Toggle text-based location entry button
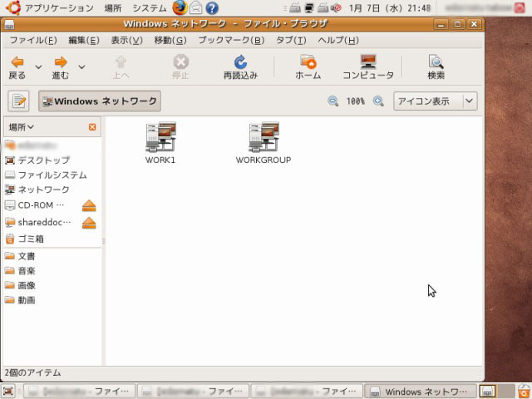The image size is (532, 399). [x=18, y=101]
